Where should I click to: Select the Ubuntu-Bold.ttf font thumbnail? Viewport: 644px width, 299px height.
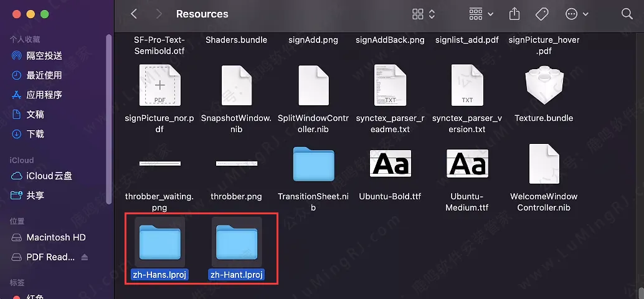(390, 164)
